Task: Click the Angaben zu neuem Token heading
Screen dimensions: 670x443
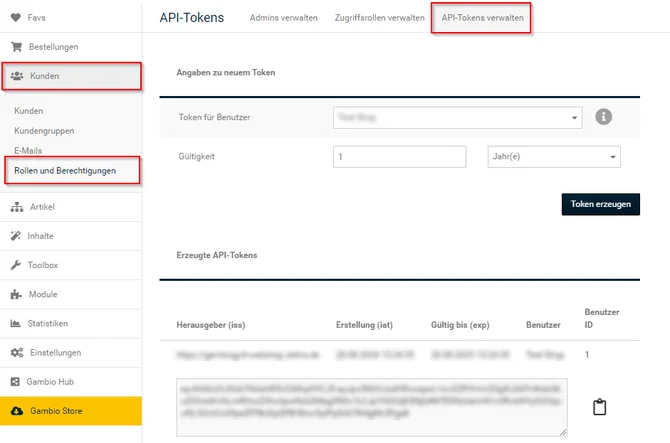Action: (x=226, y=73)
